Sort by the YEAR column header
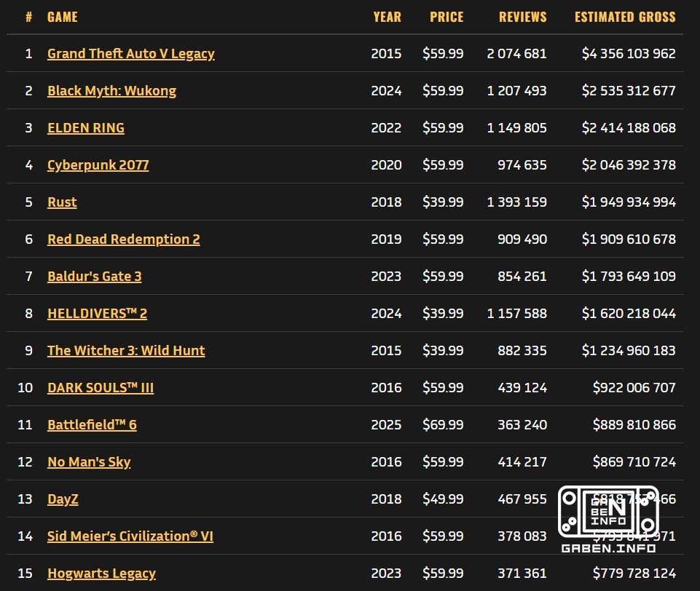Screen dimensions: 700x591 (x=387, y=17)
